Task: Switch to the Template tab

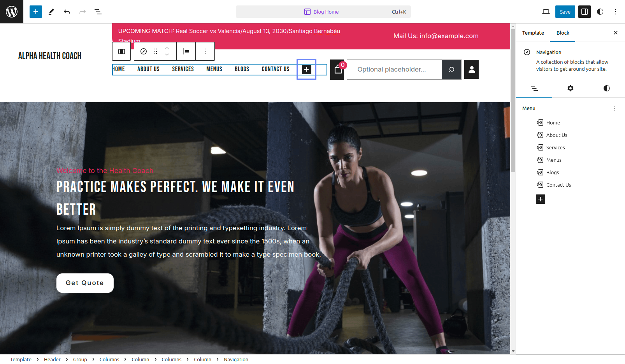Action: pyautogui.click(x=533, y=33)
